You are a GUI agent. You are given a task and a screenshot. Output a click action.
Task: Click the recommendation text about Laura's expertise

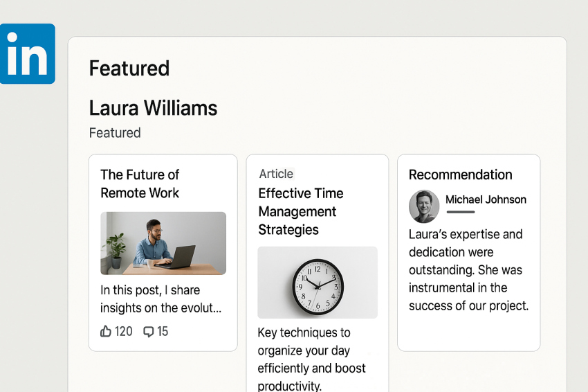pyautogui.click(x=468, y=270)
